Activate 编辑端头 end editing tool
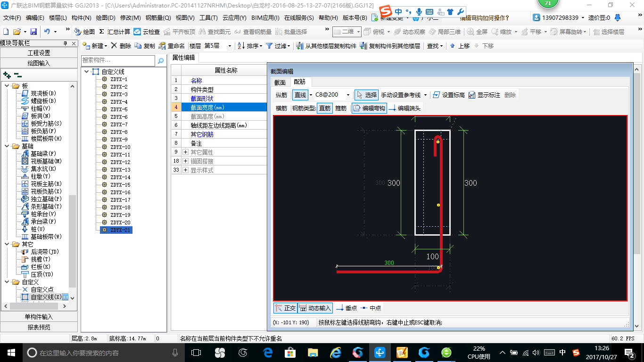The image size is (644, 362). [x=405, y=108]
